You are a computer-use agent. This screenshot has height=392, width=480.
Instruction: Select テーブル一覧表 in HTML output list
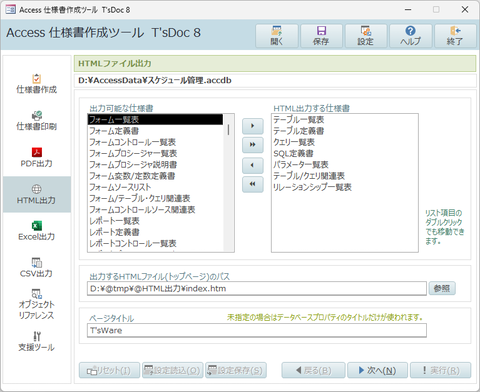click(345, 119)
